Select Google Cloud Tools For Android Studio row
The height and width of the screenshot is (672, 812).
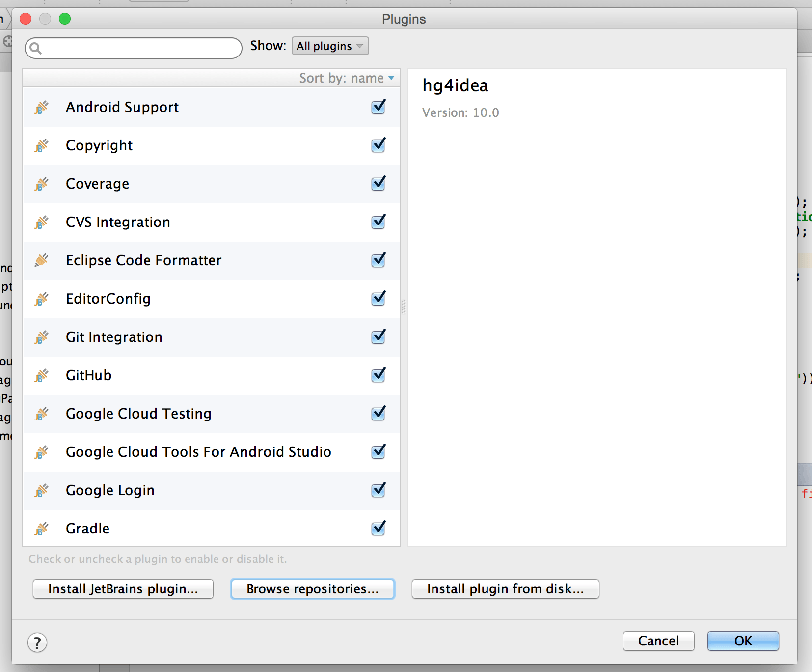[211, 452]
